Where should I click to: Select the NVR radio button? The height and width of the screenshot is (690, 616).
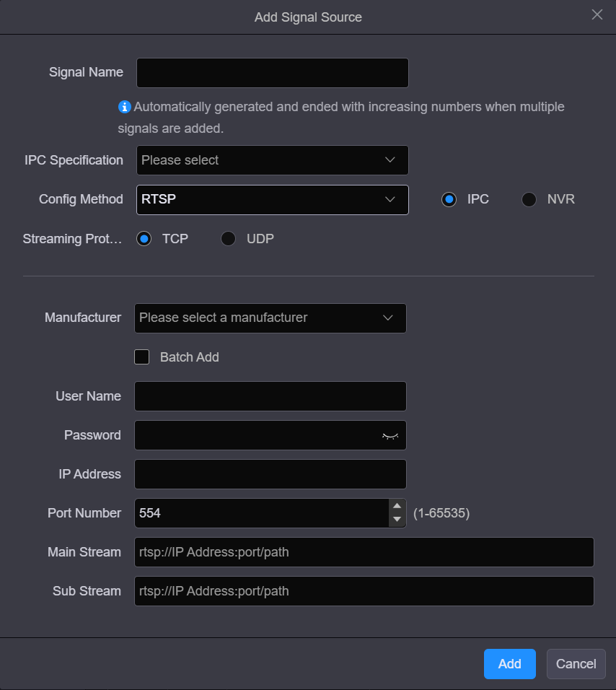point(529,199)
